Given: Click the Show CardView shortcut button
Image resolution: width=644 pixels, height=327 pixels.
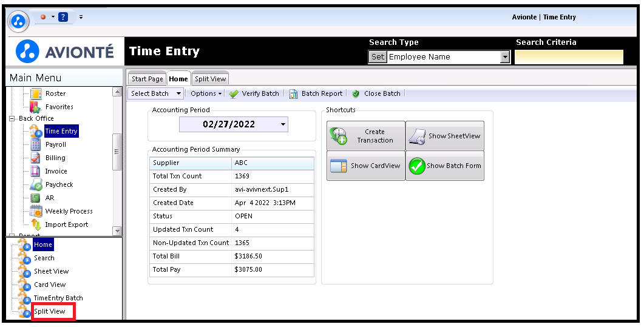Looking at the screenshot, I should tap(366, 166).
